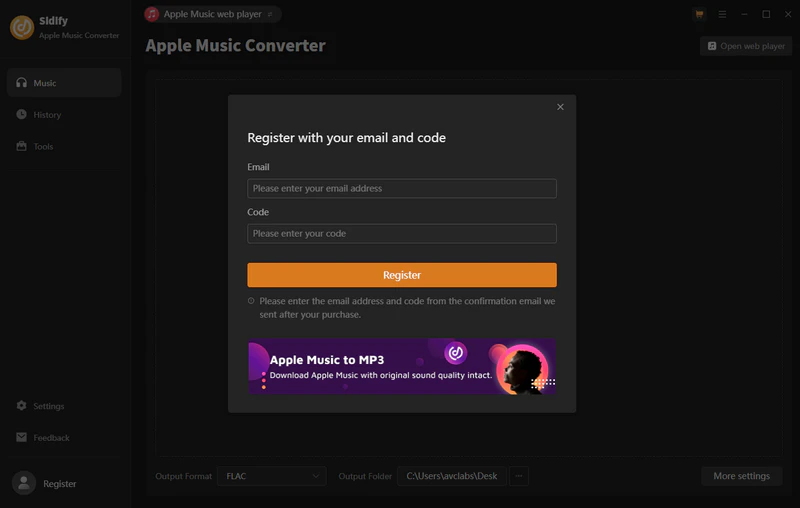Close the registration dialog
The image size is (800, 508).
click(560, 107)
